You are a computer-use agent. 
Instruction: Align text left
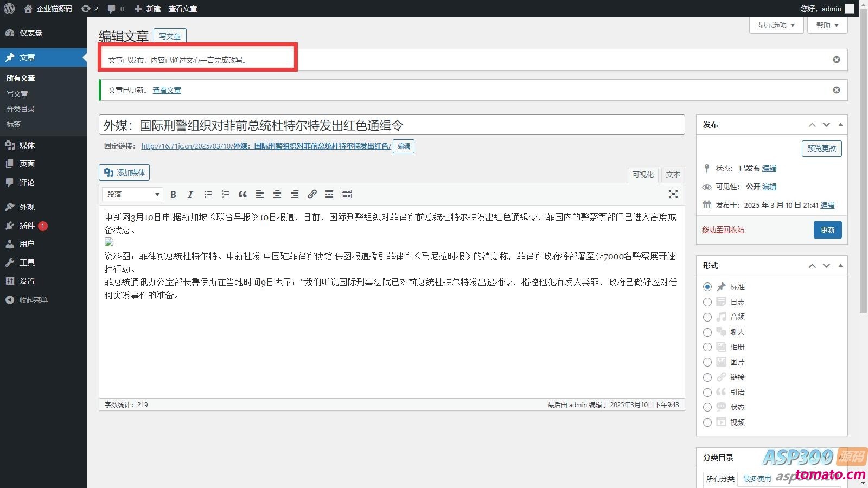(260, 194)
